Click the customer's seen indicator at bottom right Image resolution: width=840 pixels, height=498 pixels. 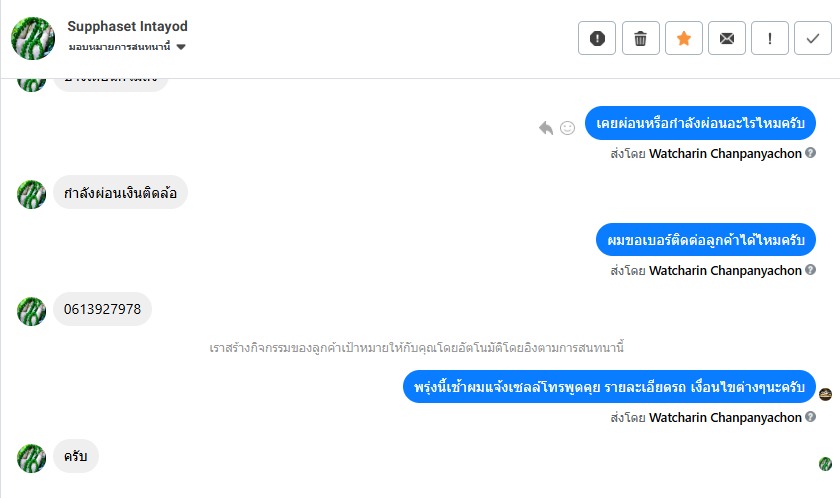point(825,463)
